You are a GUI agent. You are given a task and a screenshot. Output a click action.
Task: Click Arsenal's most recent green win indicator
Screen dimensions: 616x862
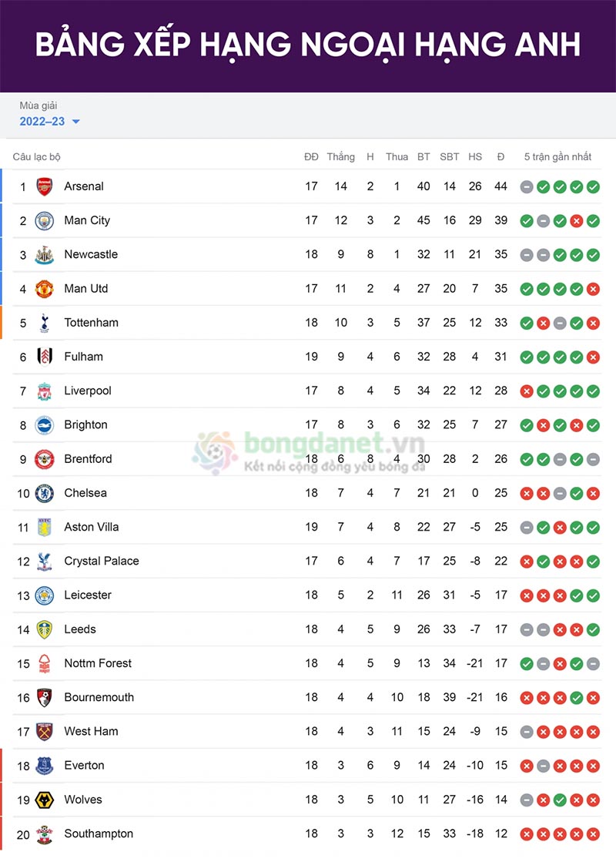[x=593, y=186]
